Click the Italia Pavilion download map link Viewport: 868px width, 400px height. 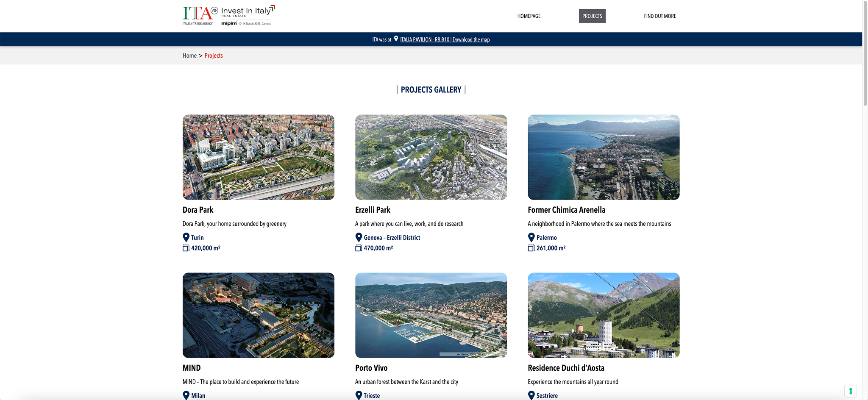coord(445,39)
